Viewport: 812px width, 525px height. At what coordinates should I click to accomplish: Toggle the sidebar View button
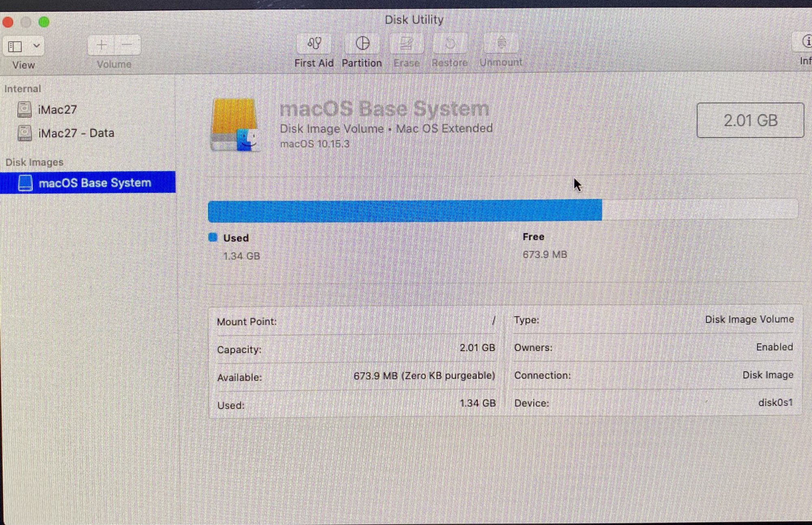(x=15, y=46)
